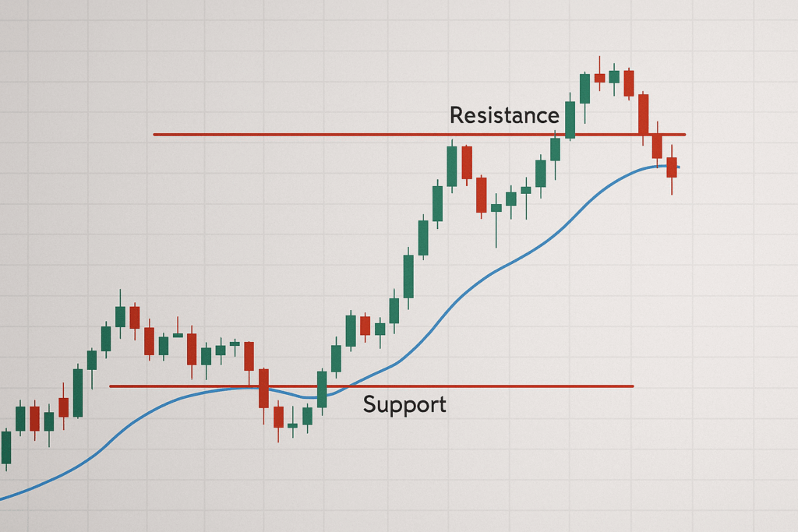Click the first green candle at far left
Viewport: 798px width, 532px height.
point(6,447)
